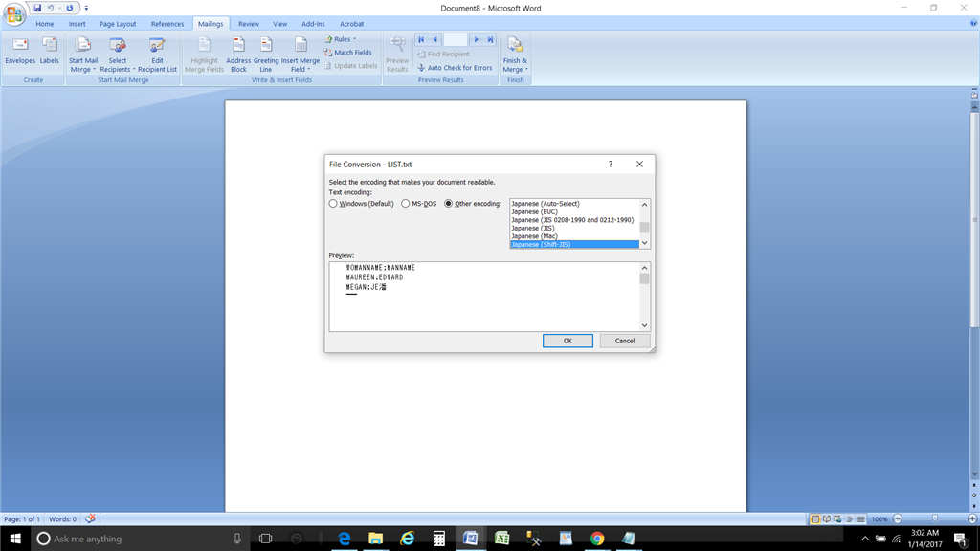Click preview pane up arrow
This screenshot has height=551, width=980.
644,268
